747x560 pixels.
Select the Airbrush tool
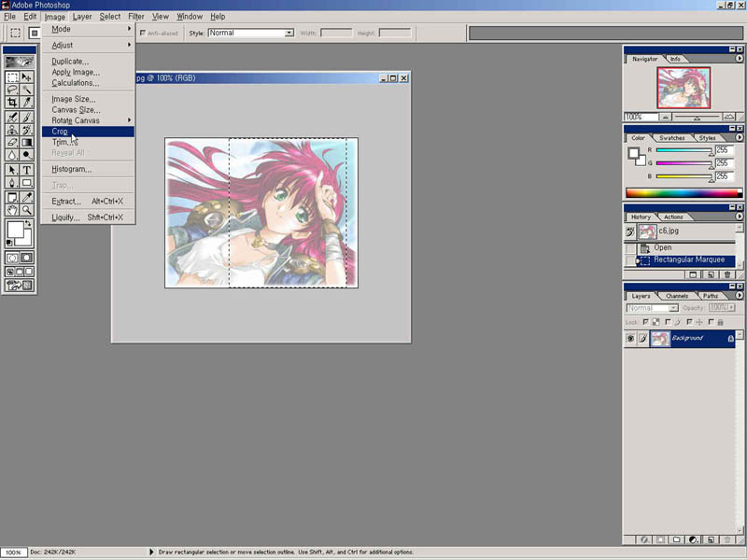(12, 118)
